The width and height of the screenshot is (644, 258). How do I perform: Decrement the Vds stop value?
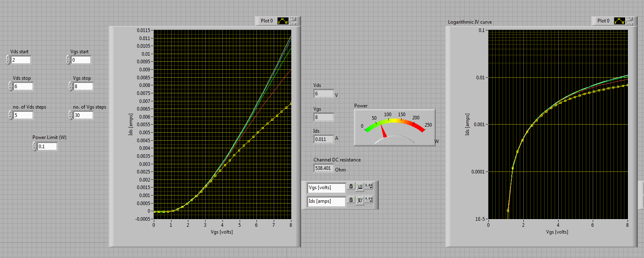[x=10, y=89]
